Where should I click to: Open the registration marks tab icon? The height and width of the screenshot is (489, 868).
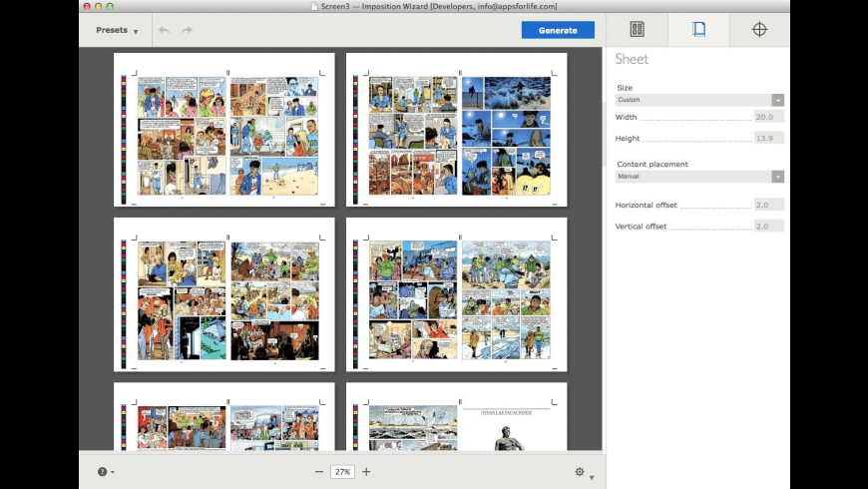tap(759, 29)
